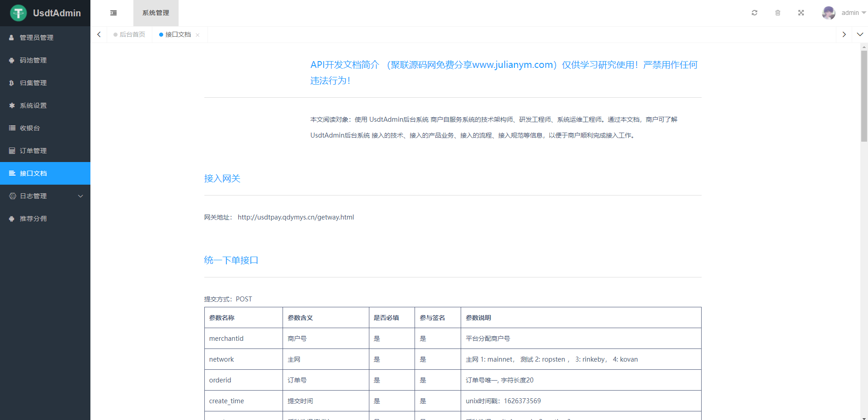Click the admin user avatar
Image resolution: width=868 pixels, height=420 pixels.
[828, 13]
